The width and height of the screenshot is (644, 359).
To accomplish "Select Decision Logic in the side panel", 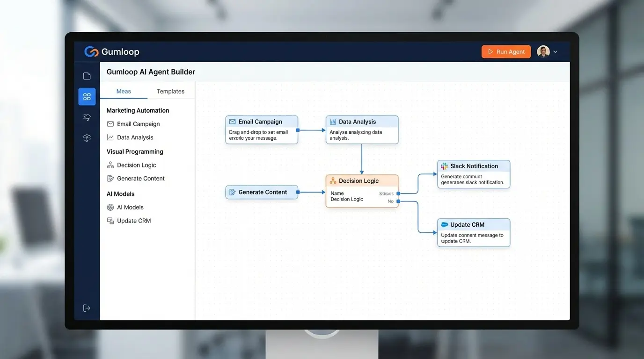I will pos(136,165).
